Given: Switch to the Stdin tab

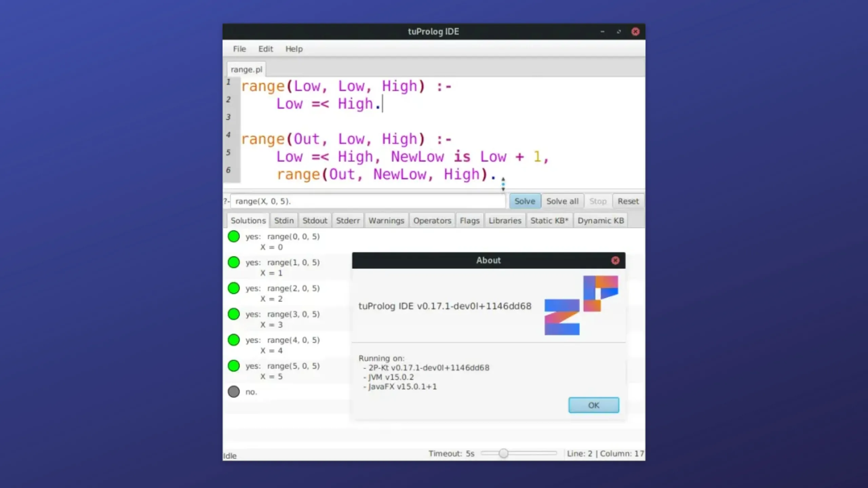Looking at the screenshot, I should [x=284, y=221].
